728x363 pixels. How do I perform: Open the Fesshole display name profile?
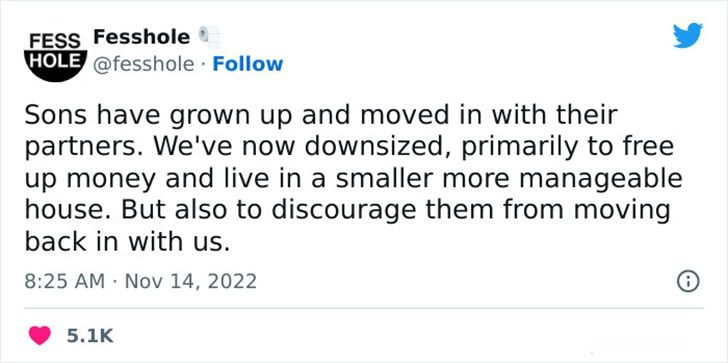click(142, 37)
